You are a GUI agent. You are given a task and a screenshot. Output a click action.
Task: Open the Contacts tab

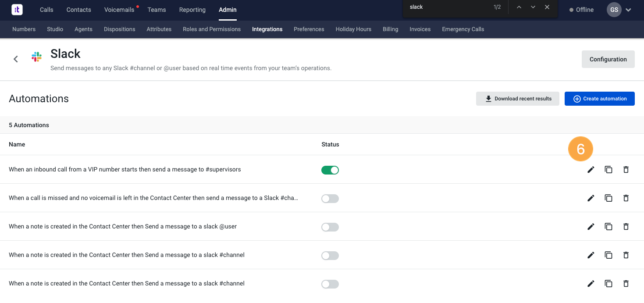click(x=79, y=10)
